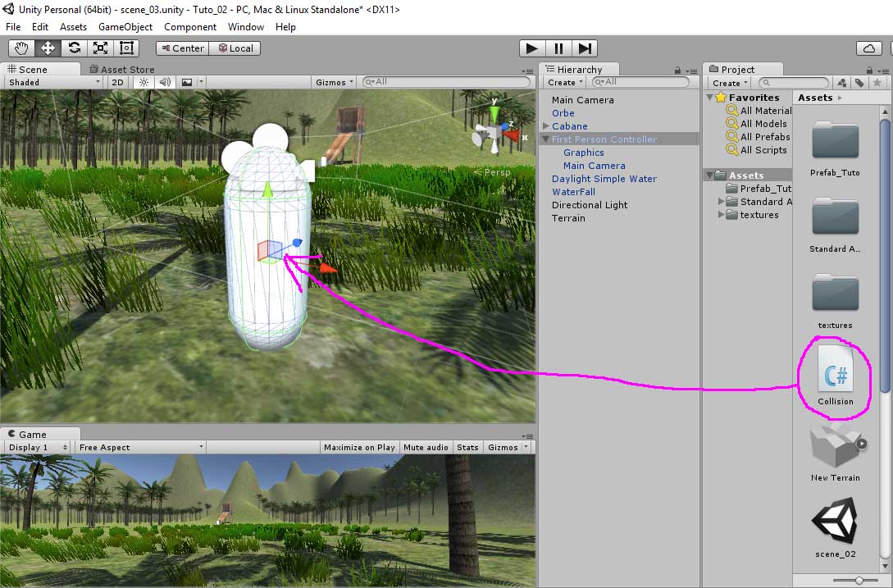The image size is (893, 588).
Task: Toggle 2D view mode in Scene
Action: click(x=118, y=82)
